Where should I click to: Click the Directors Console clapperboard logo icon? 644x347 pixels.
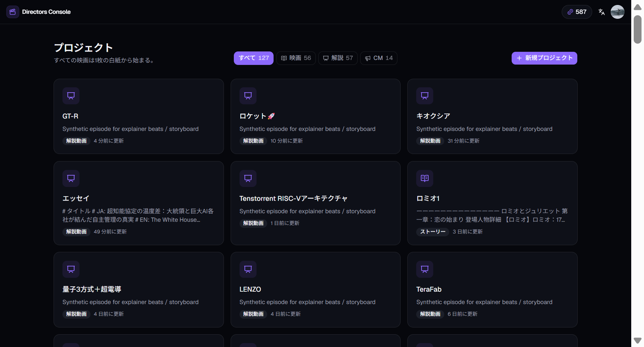[x=13, y=12]
